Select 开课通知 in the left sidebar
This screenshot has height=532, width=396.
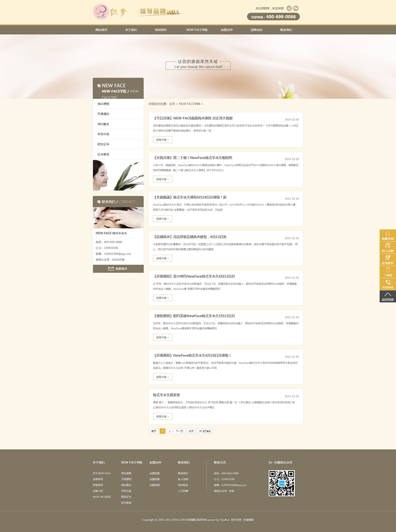click(103, 114)
